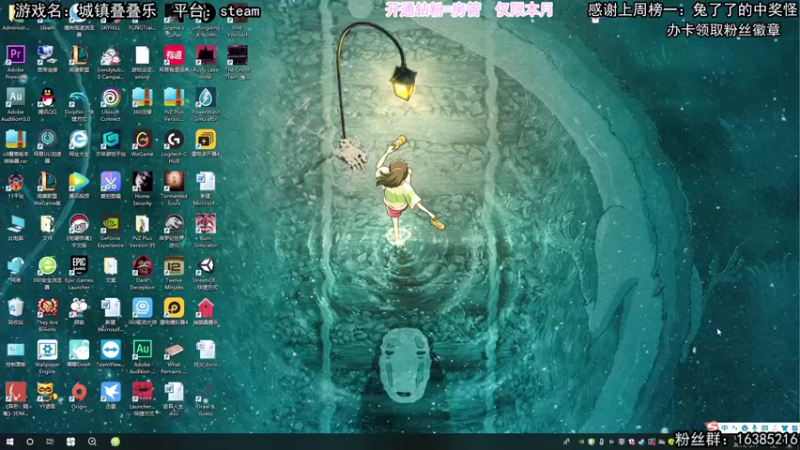The width and height of the screenshot is (800, 450).
Task: Click the Sogou input method S logo
Action: 713,427
